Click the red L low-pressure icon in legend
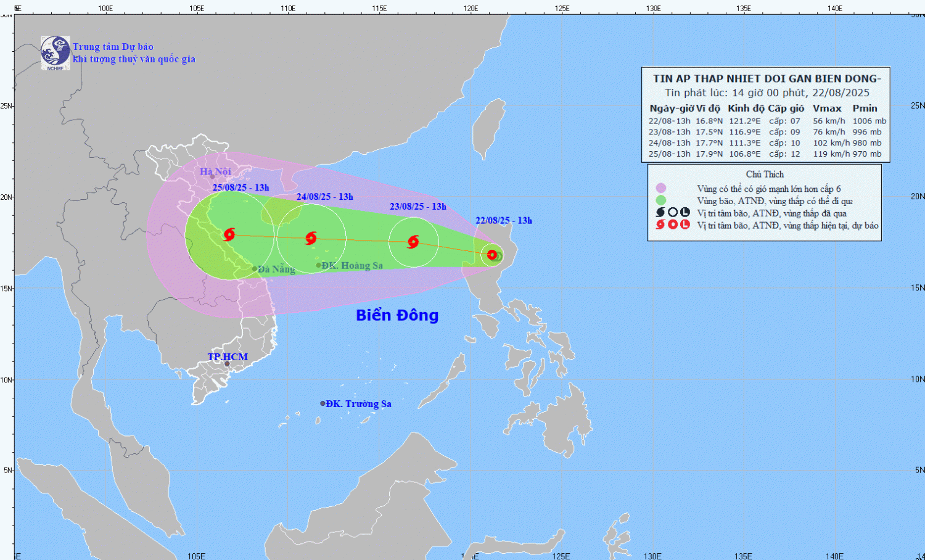Viewport: 925px width, 560px height. tap(684, 224)
